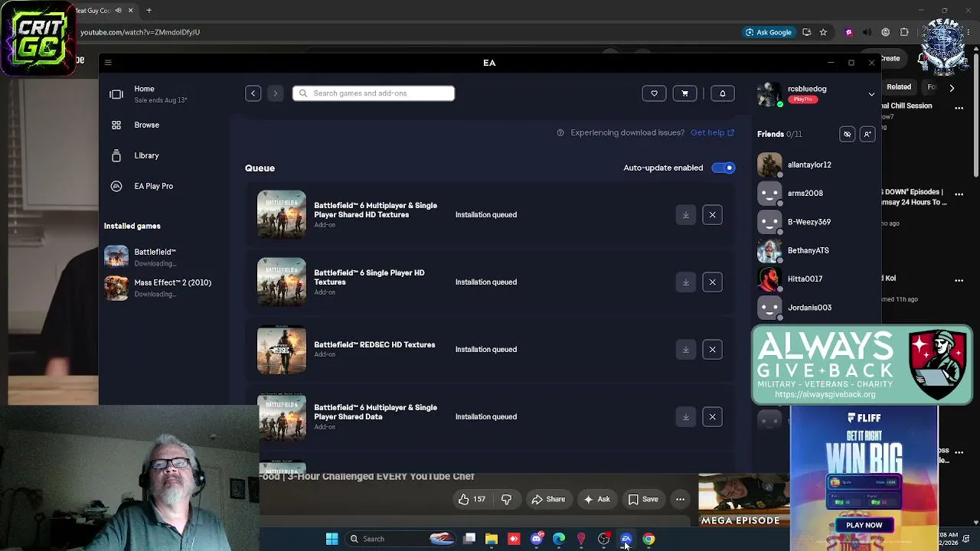Image resolution: width=980 pixels, height=551 pixels.
Task: Download Multiplayer & Single Player Shared HD Textures now
Action: (686, 215)
